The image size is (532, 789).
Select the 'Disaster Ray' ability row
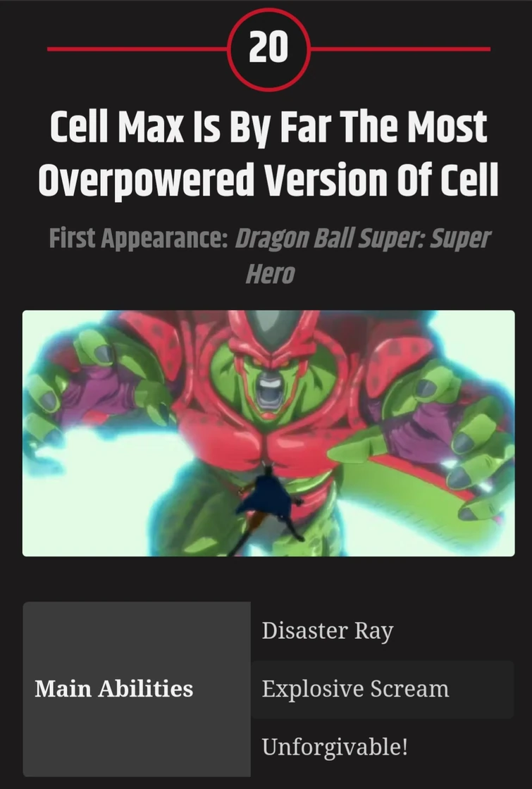click(x=383, y=631)
